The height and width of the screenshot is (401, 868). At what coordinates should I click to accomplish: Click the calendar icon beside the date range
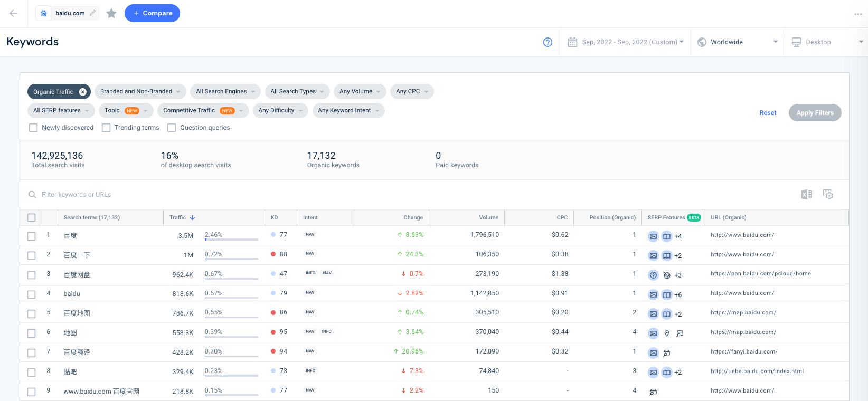(572, 42)
